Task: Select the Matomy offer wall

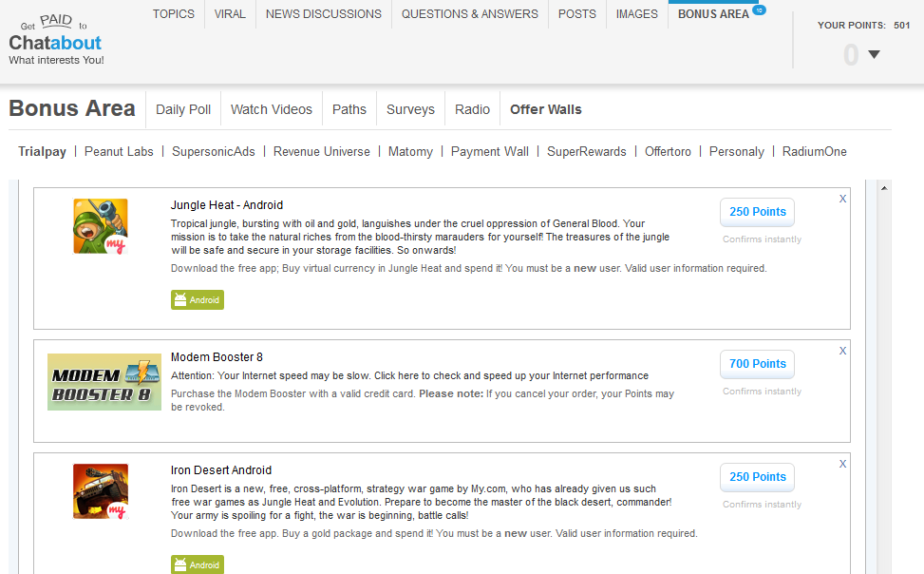Action: (410, 152)
